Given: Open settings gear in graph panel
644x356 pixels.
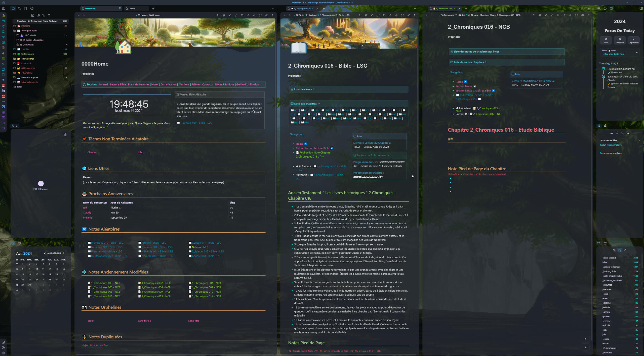Looking at the screenshot, I should pos(65,135).
